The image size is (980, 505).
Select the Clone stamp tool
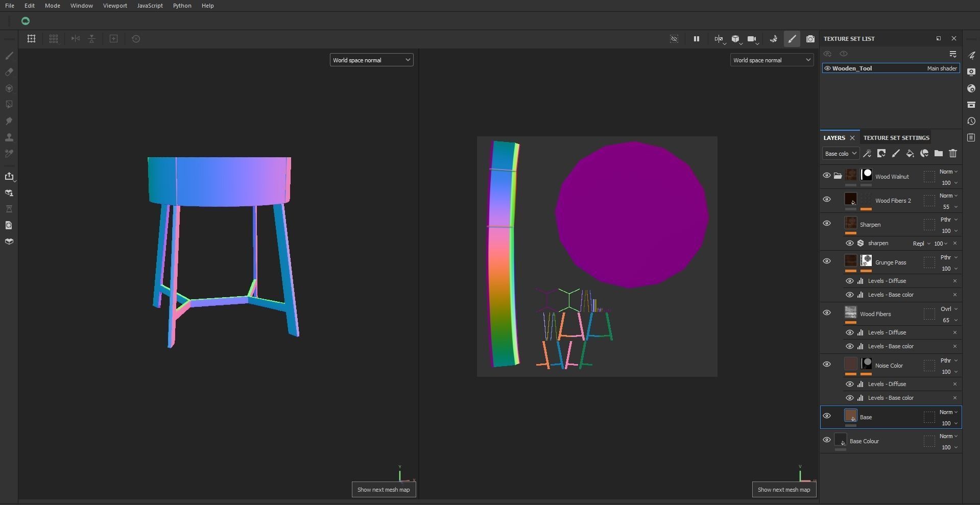[9, 137]
